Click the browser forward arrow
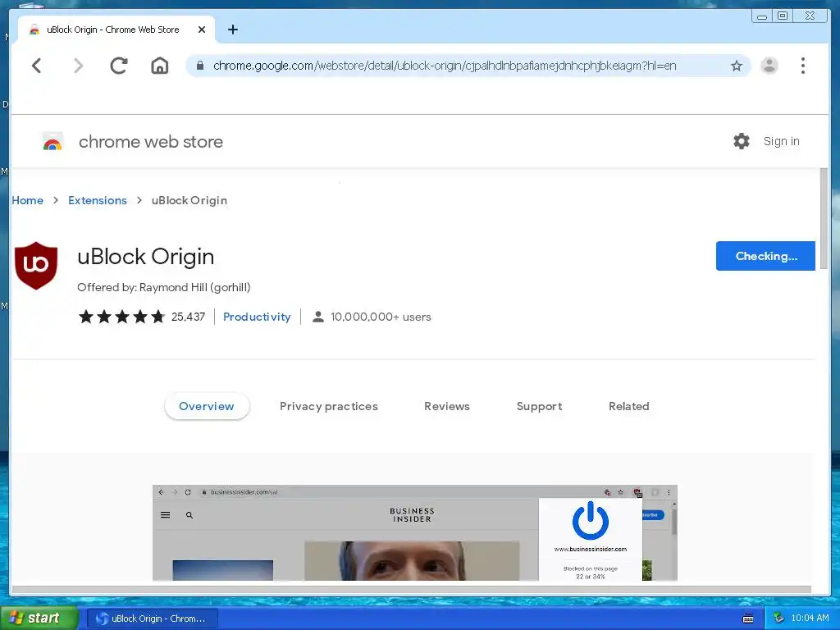Viewport: 840px width, 630px height. point(78,66)
